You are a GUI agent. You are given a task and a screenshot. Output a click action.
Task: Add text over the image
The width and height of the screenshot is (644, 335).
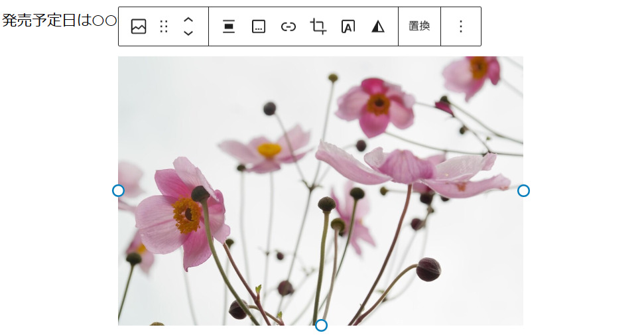tap(348, 27)
